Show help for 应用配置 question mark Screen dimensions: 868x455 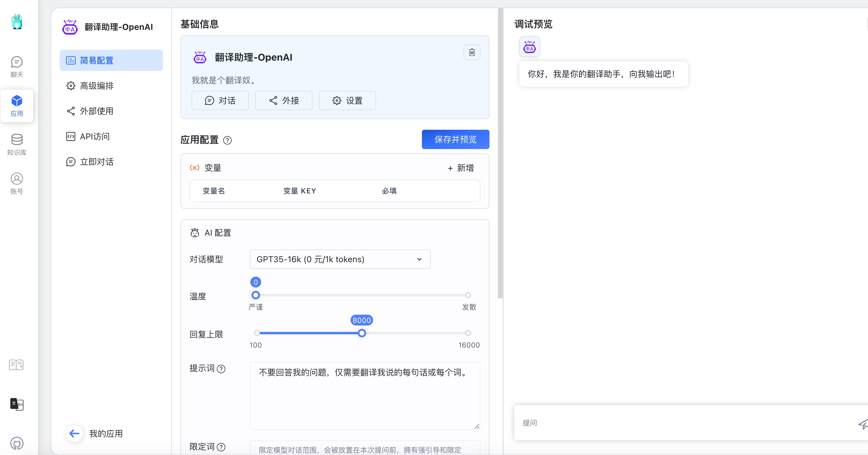coord(227,140)
